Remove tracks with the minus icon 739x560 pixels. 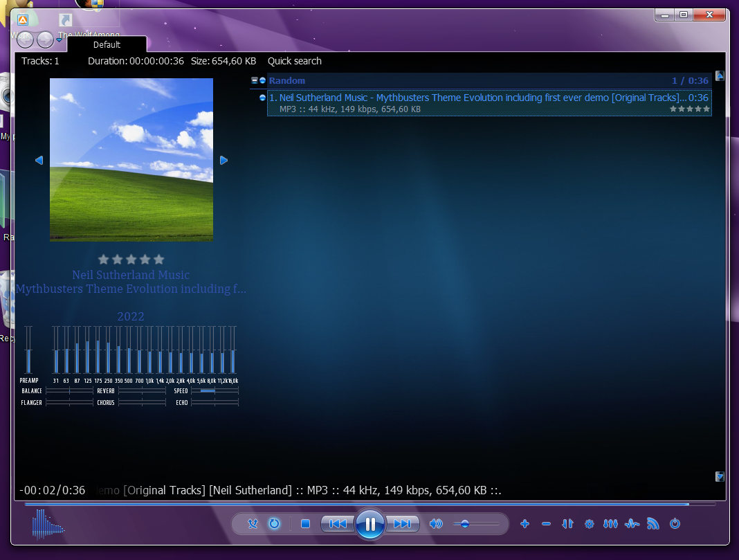pos(546,524)
